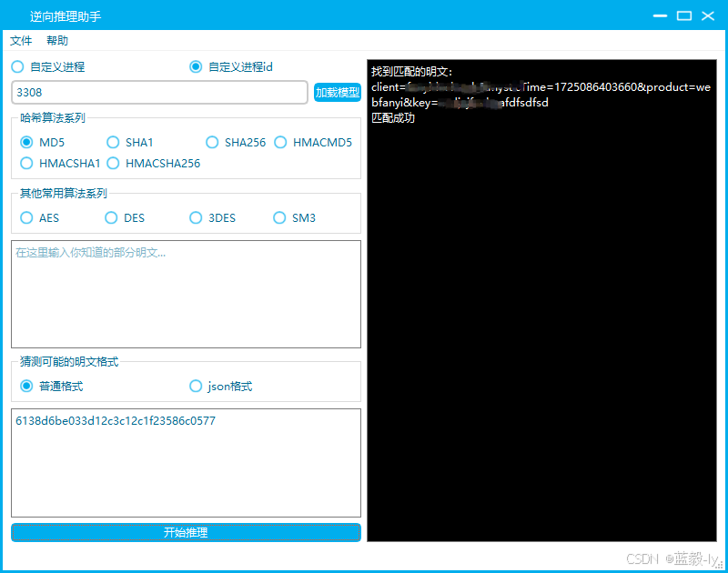Select the AES algorithm option
This screenshot has width=728, height=573.
pos(40,218)
